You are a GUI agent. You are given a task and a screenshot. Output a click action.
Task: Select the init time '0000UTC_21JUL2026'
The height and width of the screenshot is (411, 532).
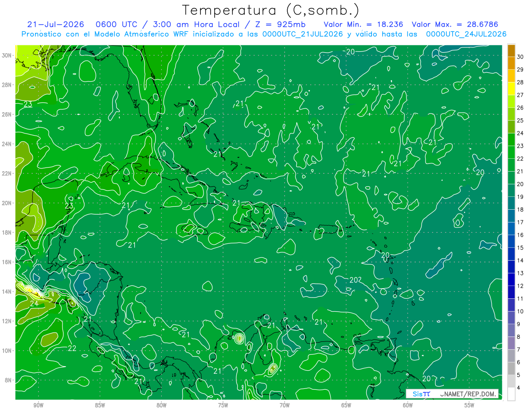pyautogui.click(x=302, y=34)
